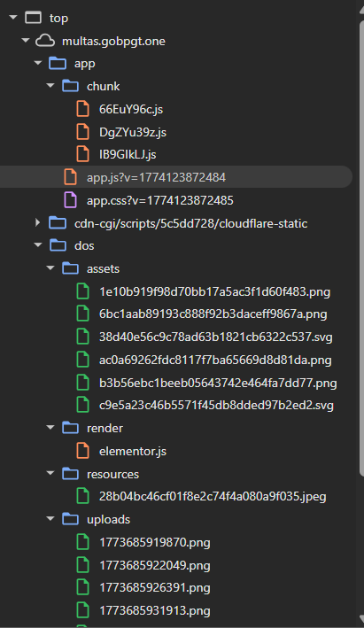Click the 66EuY96c.js file icon
Viewport: 364px width, 628px height.
(x=83, y=109)
